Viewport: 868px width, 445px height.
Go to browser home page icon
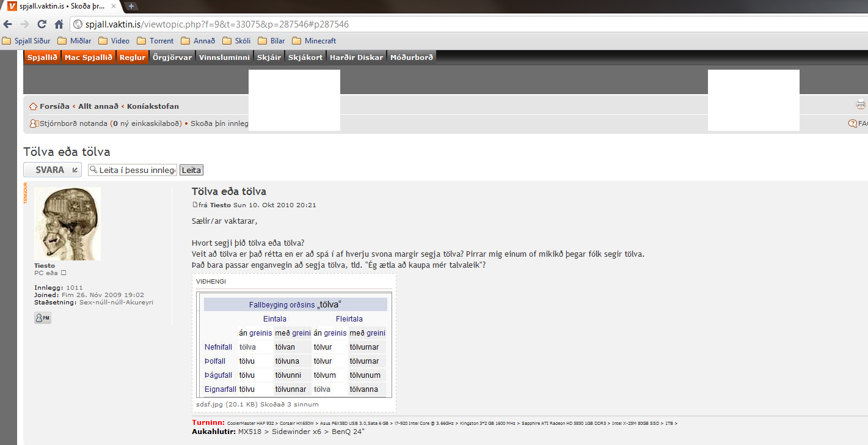[x=59, y=24]
